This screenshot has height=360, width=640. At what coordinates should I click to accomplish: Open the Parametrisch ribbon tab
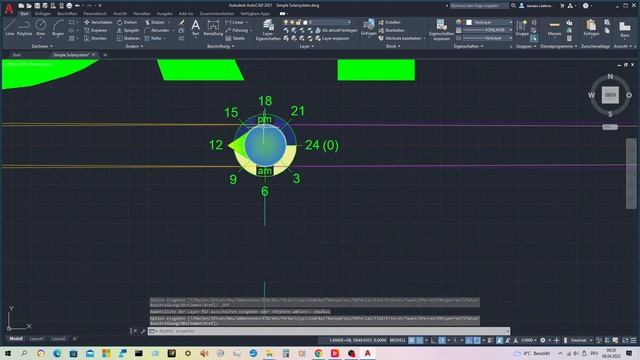click(95, 13)
